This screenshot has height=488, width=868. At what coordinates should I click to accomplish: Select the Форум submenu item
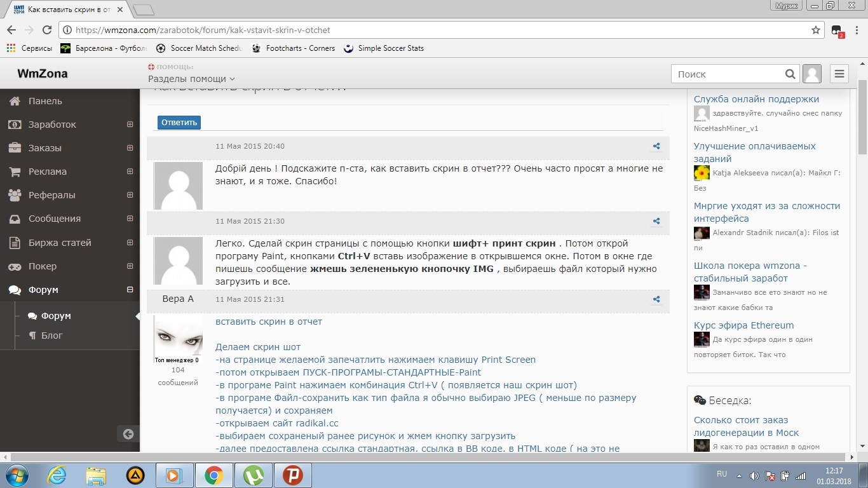(x=56, y=316)
